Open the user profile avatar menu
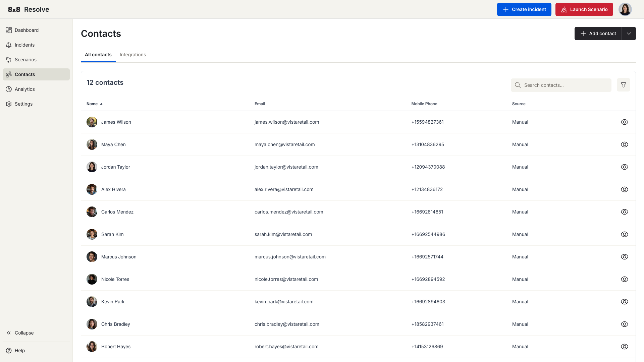 625,9
